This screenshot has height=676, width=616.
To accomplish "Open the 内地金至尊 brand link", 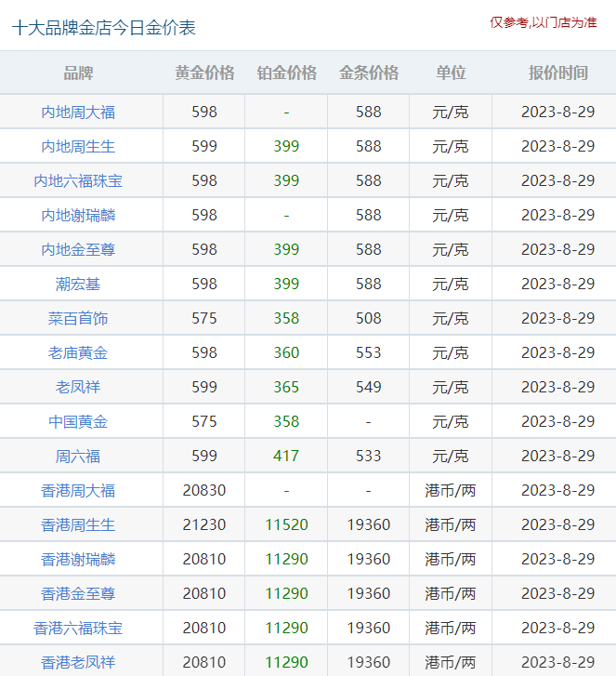I will [78, 249].
